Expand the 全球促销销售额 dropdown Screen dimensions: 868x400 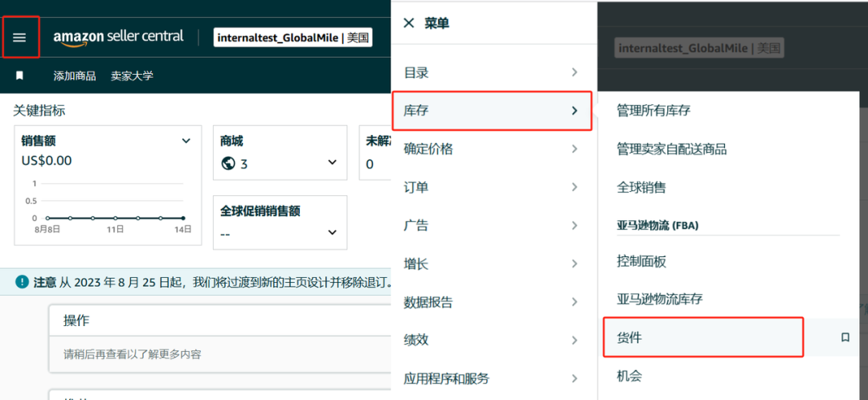[332, 232]
